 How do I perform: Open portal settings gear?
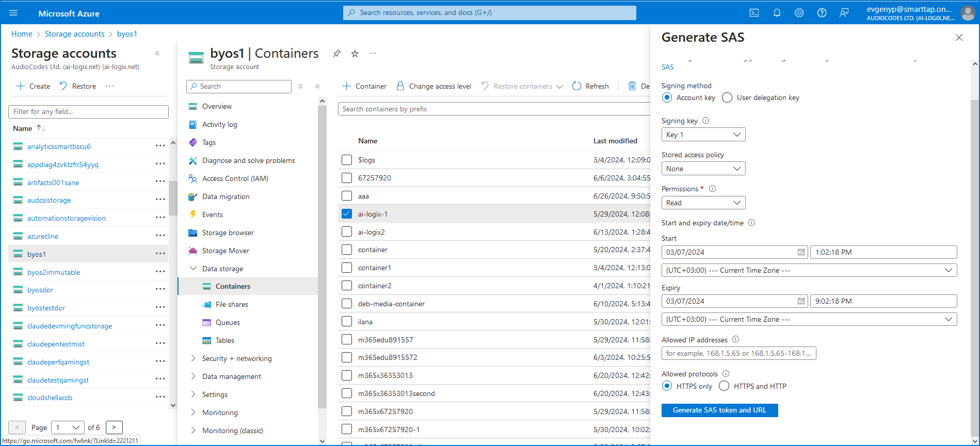point(799,13)
